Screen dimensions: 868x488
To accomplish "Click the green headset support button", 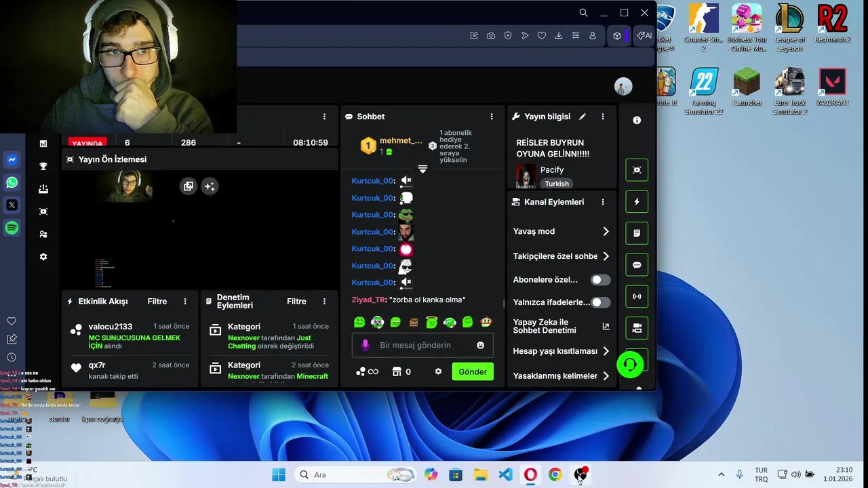I will [630, 365].
